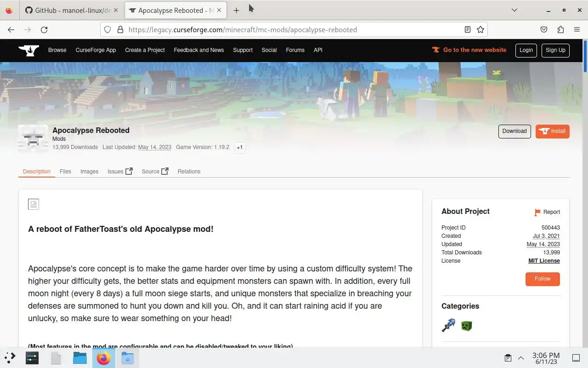Open the settings mixer taskbar icon
The height and width of the screenshot is (368, 588).
32,357
